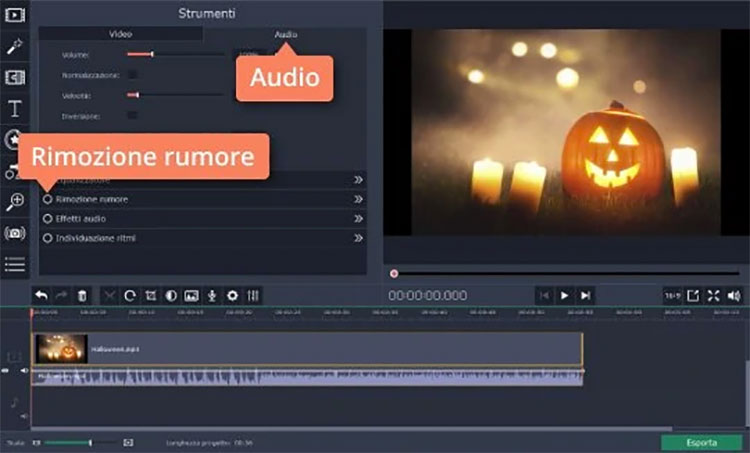
Task: Adjust the Velocità speed slider
Action: click(x=176, y=95)
